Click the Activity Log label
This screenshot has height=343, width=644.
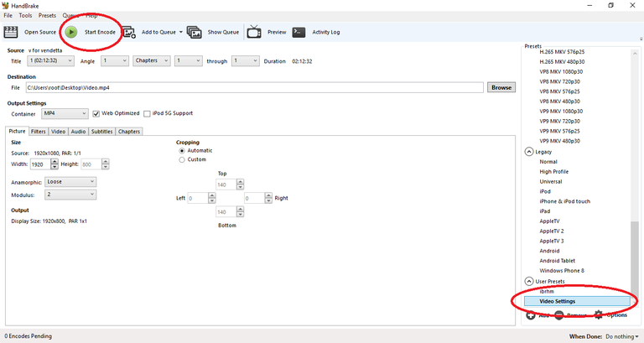coord(326,32)
